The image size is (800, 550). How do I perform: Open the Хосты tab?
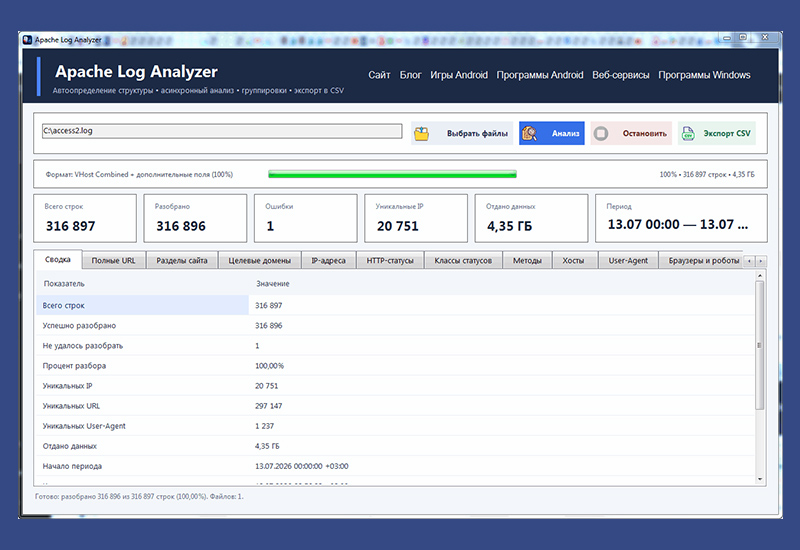point(573,260)
